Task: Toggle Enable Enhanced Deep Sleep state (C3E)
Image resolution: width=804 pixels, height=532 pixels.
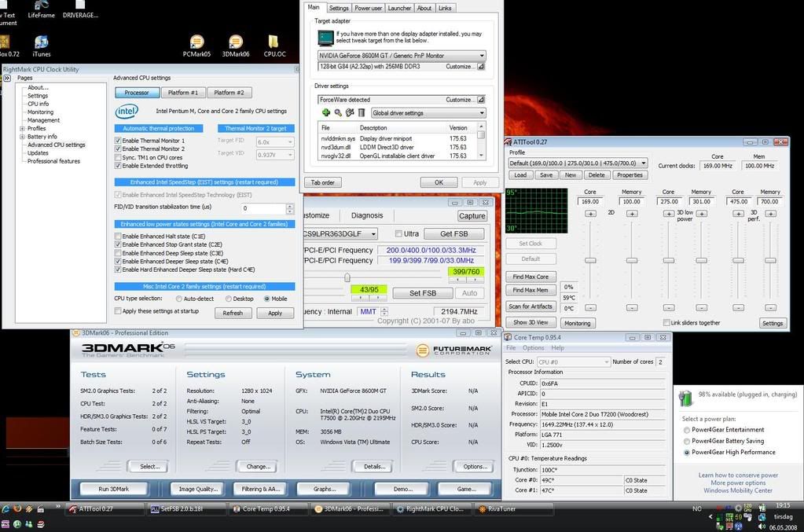Action: 118,253
